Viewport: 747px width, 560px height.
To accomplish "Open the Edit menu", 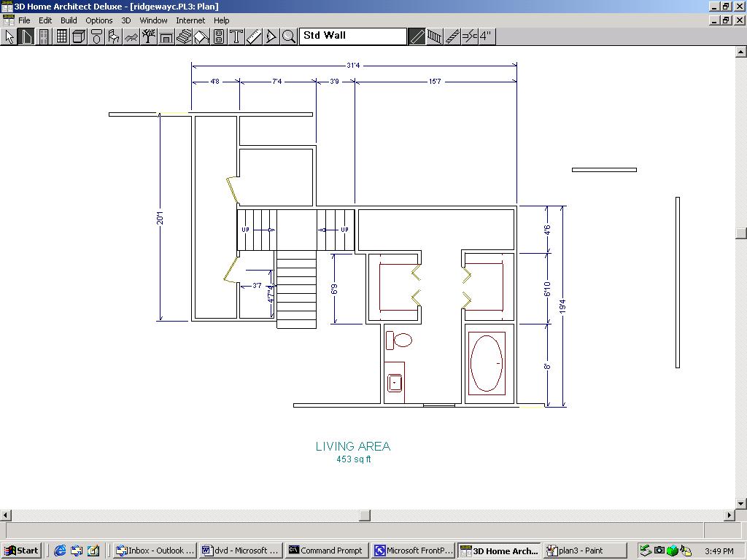I will click(x=45, y=20).
